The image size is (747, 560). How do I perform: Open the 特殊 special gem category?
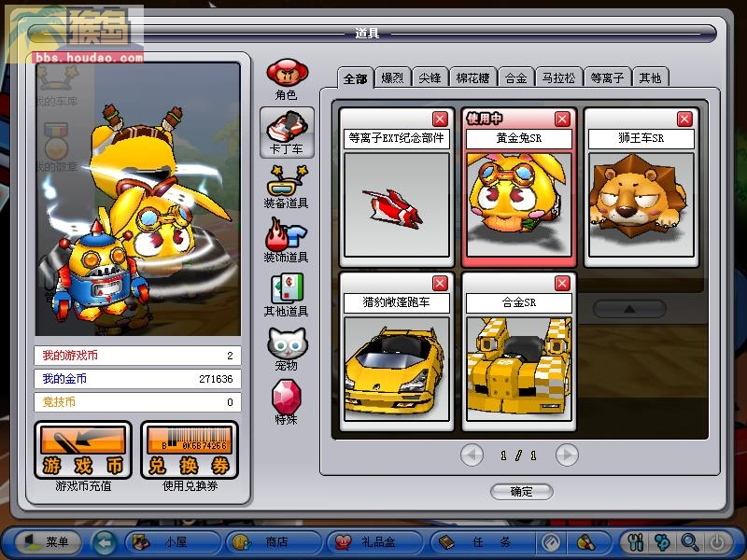pos(287,402)
